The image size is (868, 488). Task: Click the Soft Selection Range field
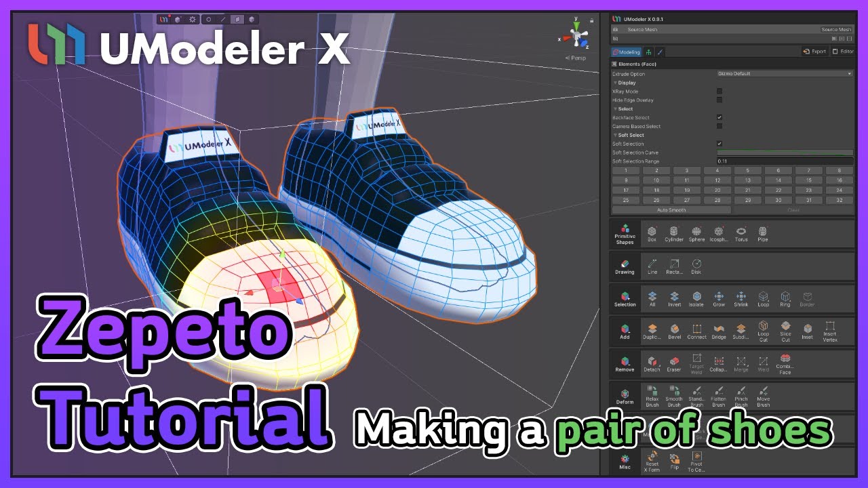coord(785,161)
